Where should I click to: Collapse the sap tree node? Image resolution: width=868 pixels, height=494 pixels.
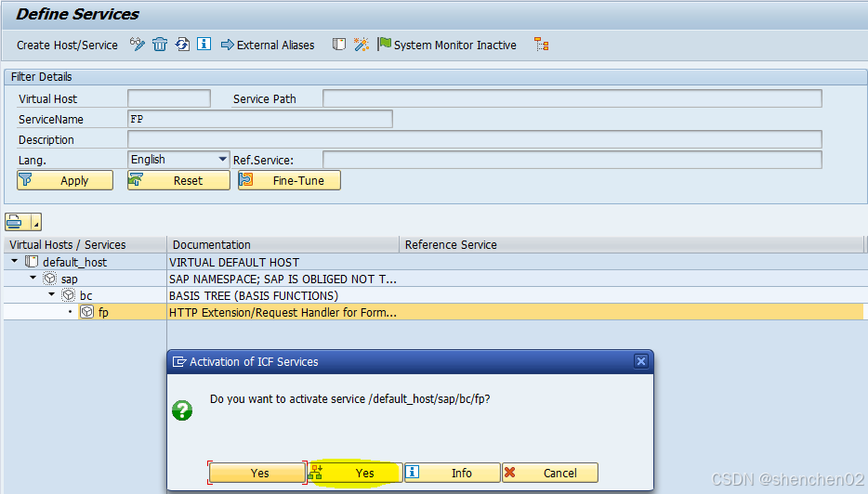(33, 279)
